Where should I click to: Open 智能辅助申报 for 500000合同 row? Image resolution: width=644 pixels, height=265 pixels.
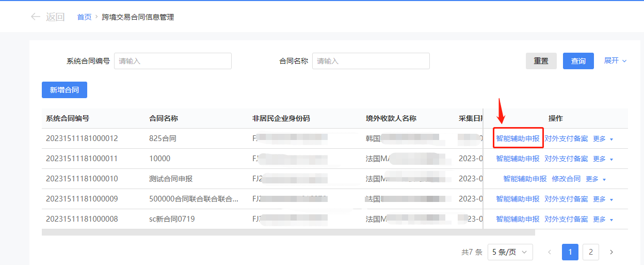518,199
